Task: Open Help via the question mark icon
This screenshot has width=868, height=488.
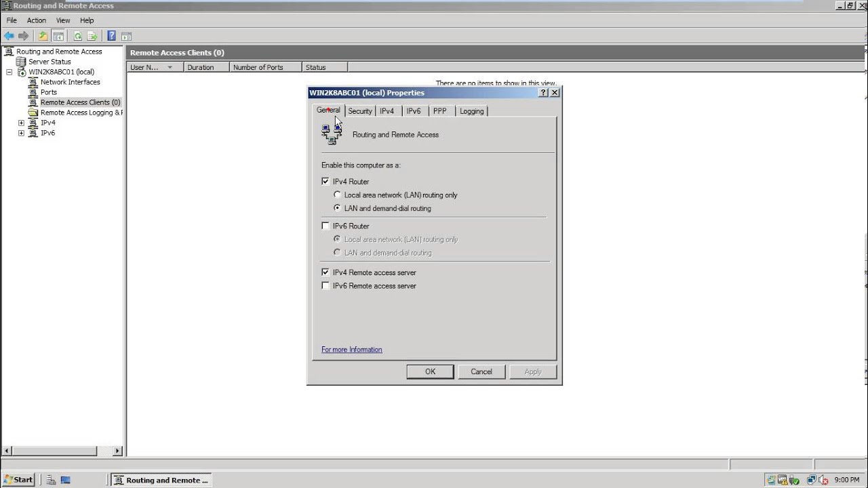Action: pyautogui.click(x=112, y=36)
